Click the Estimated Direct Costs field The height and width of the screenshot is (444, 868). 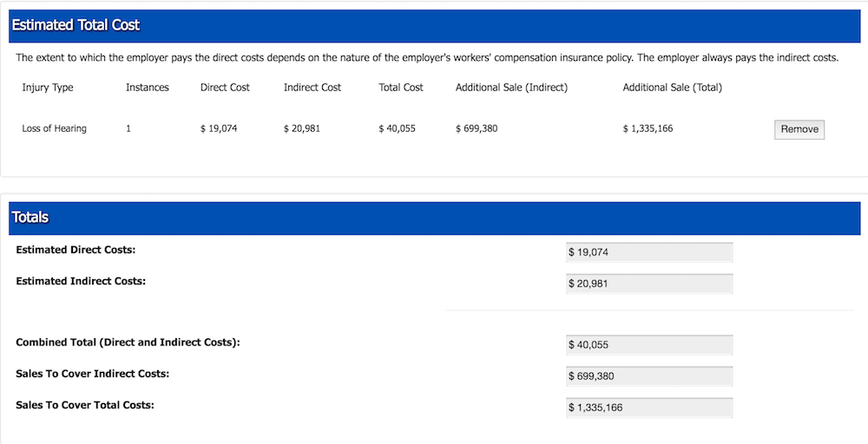pyautogui.click(x=648, y=252)
